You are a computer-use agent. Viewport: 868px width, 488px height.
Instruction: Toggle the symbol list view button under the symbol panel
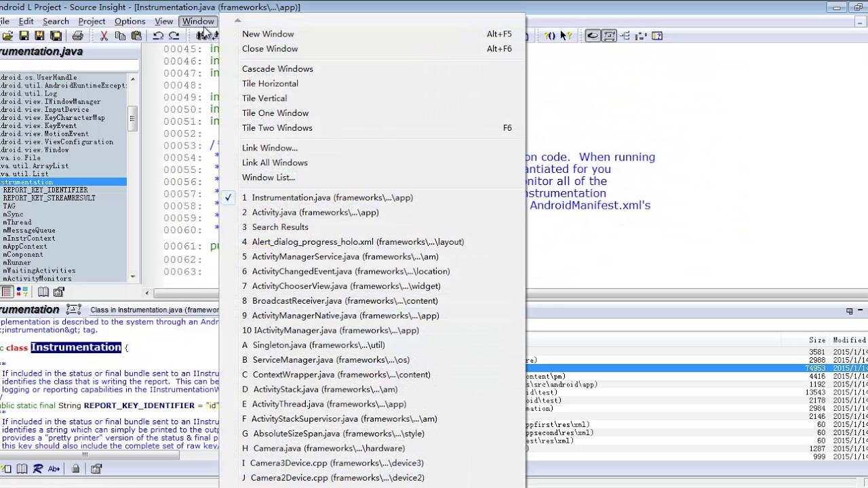click(7, 291)
